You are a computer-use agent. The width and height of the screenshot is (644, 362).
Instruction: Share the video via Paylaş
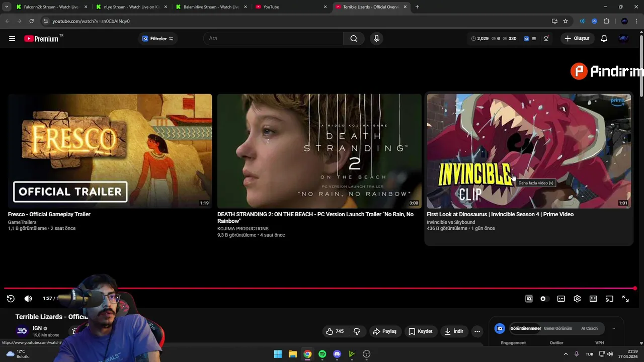[384, 331]
